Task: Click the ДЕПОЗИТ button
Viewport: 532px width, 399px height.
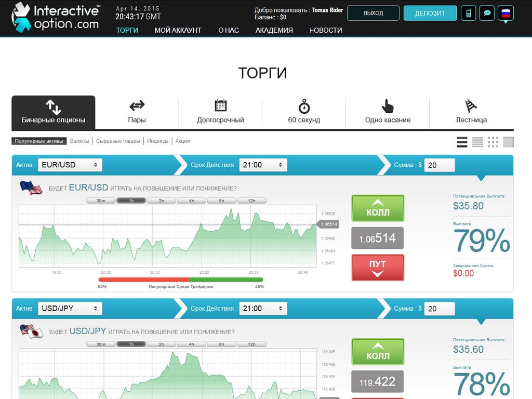Action: coord(430,13)
